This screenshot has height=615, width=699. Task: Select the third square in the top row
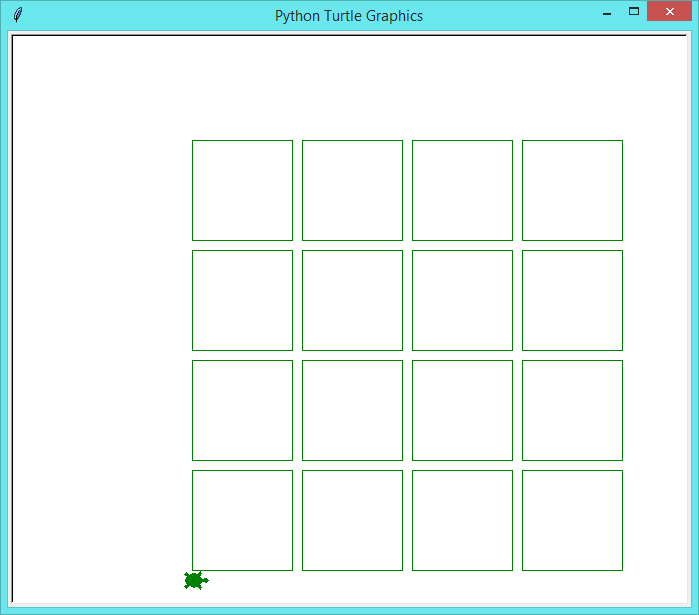462,190
